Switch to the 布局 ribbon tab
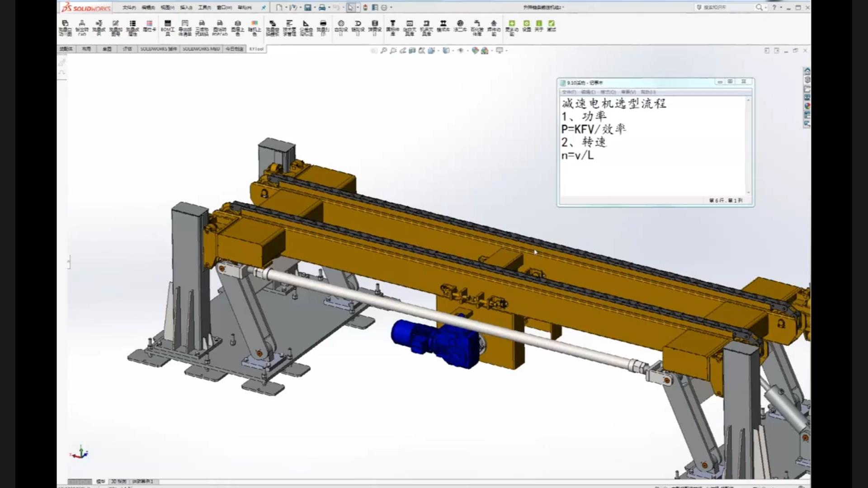 [x=86, y=49]
